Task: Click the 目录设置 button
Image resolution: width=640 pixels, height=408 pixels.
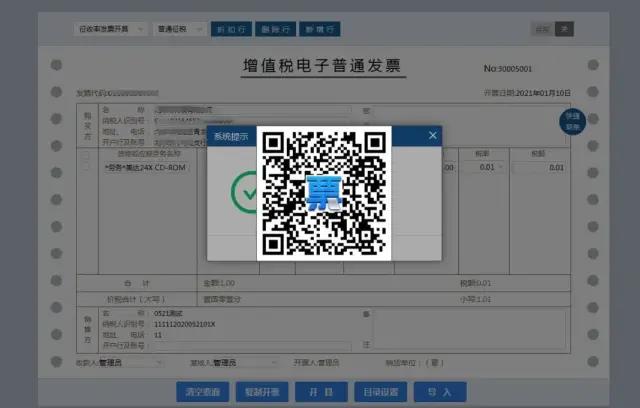Action: (x=380, y=392)
